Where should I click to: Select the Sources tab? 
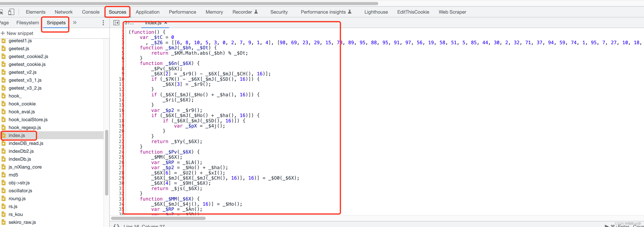[117, 12]
